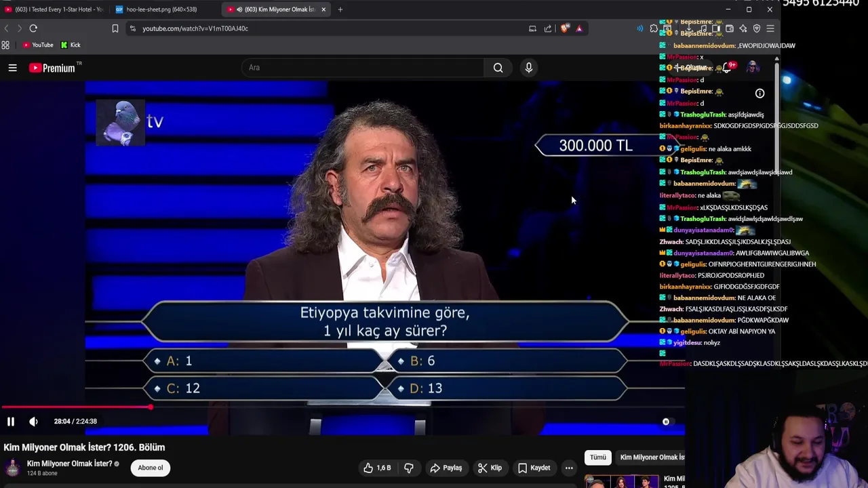Open the extensions puzzle piece menu

tap(654, 28)
